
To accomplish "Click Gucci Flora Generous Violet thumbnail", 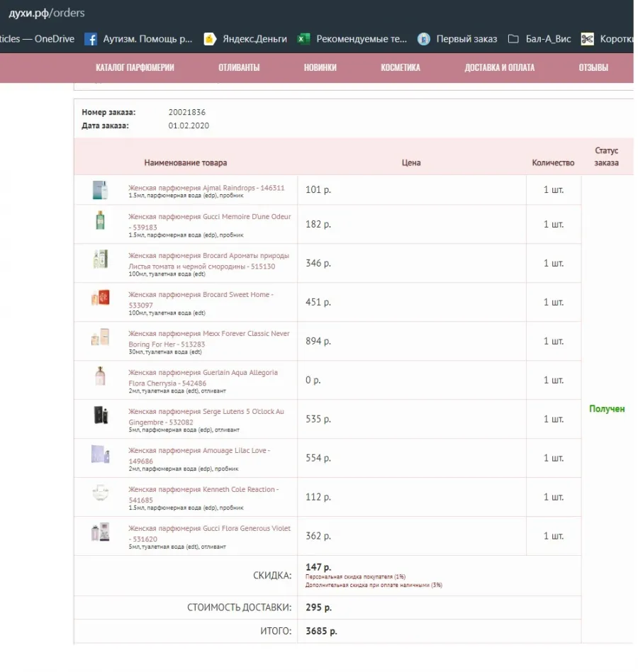I will (x=100, y=532).
